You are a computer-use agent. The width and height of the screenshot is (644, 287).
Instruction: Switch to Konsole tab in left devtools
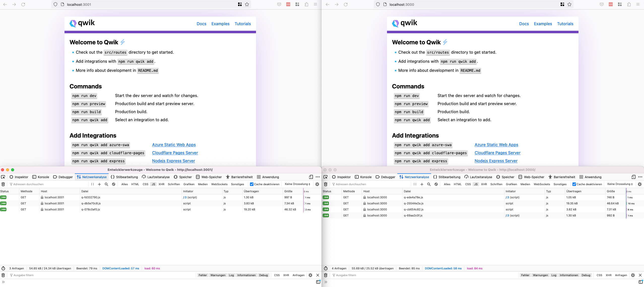[x=41, y=177]
